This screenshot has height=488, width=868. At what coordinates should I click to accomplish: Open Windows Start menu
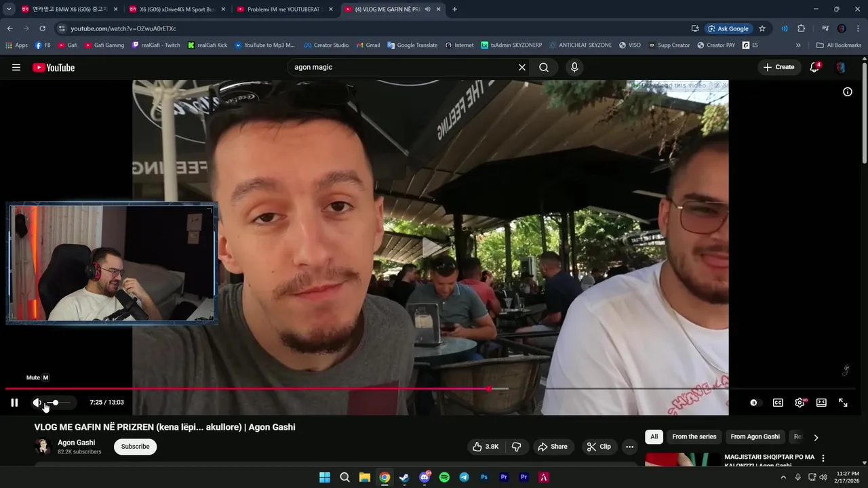point(325,477)
